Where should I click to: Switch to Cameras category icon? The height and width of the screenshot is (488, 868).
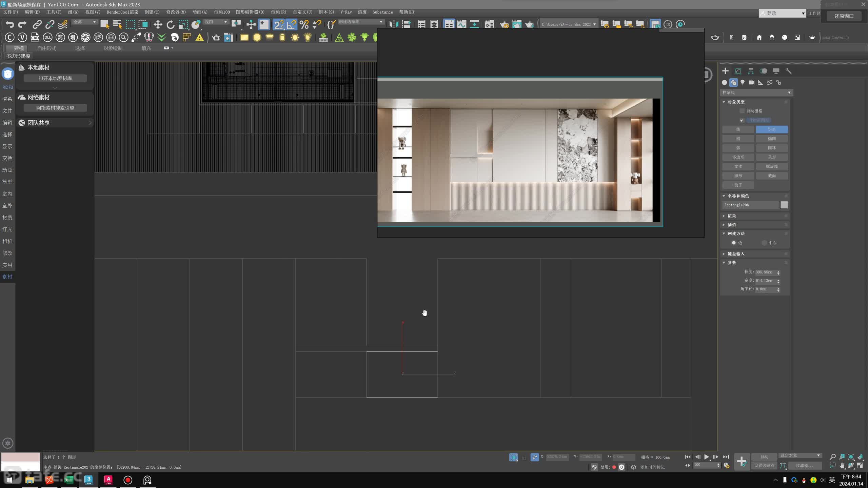coord(751,82)
